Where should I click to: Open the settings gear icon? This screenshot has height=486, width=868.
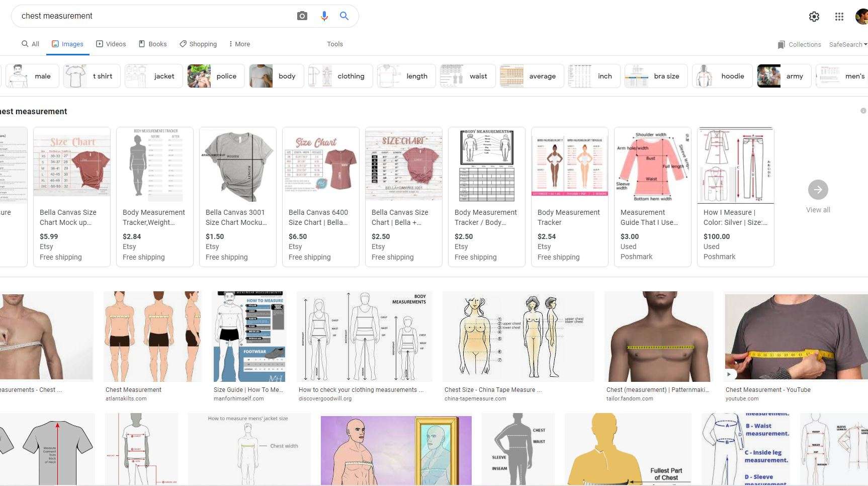click(814, 17)
